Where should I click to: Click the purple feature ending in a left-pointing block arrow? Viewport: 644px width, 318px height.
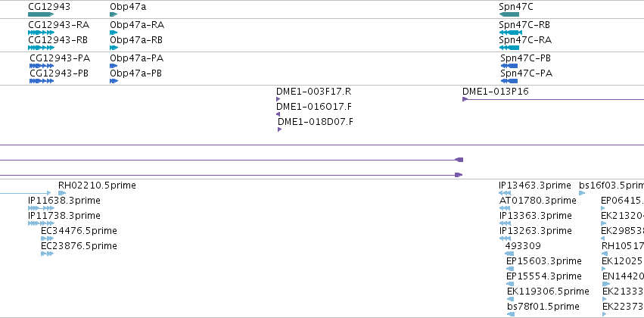pos(232,160)
